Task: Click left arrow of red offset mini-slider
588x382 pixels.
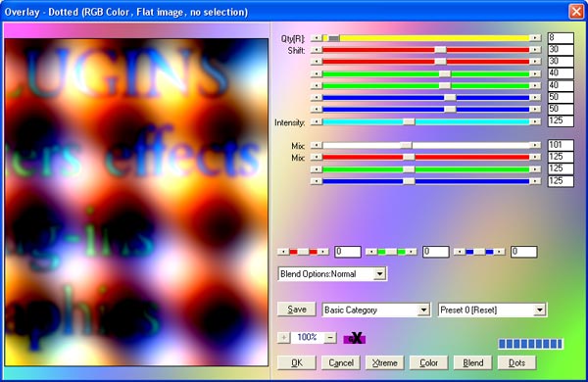Action: (x=283, y=252)
